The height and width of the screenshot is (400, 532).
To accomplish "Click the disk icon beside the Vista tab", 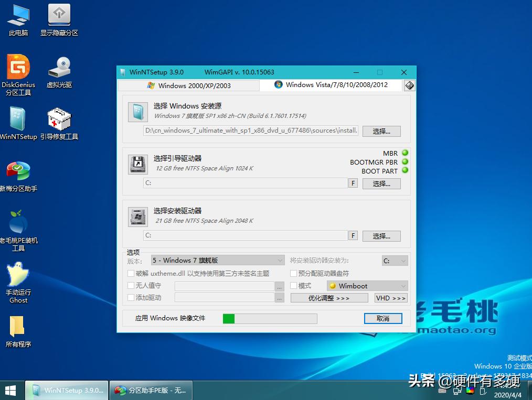I will 410,85.
